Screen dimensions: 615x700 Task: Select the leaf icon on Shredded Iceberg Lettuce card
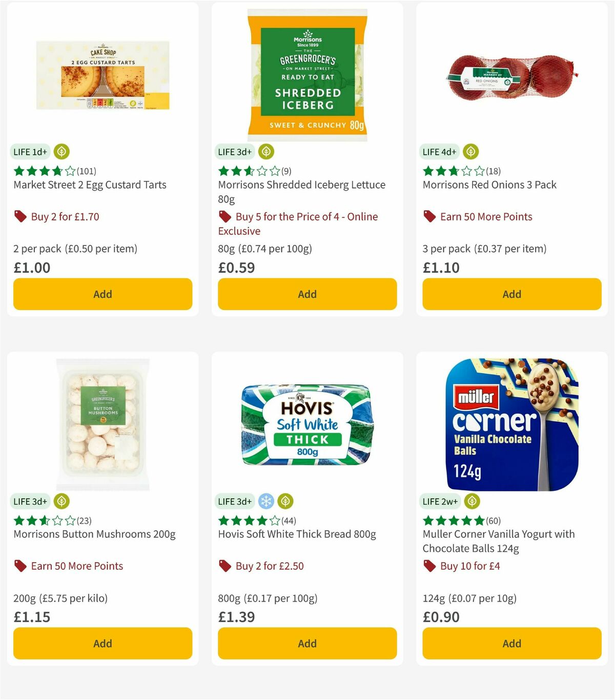click(266, 151)
